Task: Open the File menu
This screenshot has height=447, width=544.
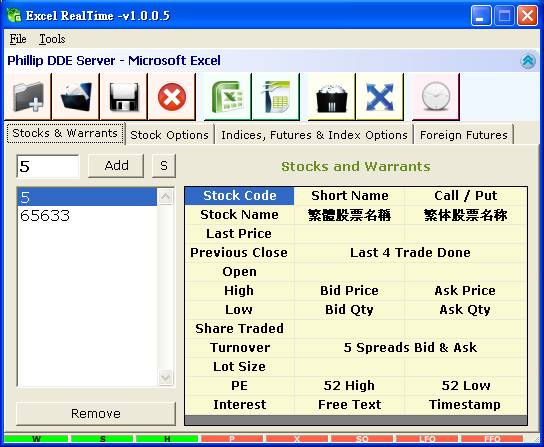Action: click(18, 39)
